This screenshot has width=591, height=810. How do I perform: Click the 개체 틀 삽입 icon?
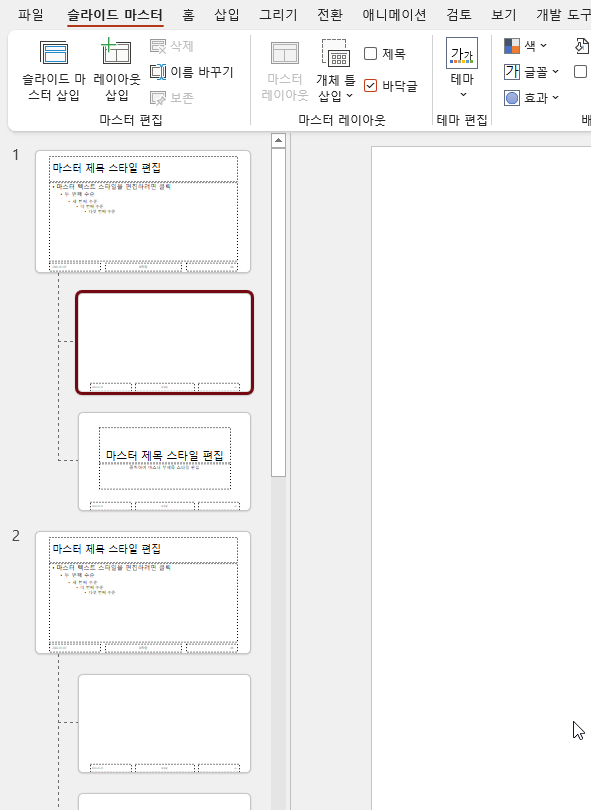pos(336,53)
